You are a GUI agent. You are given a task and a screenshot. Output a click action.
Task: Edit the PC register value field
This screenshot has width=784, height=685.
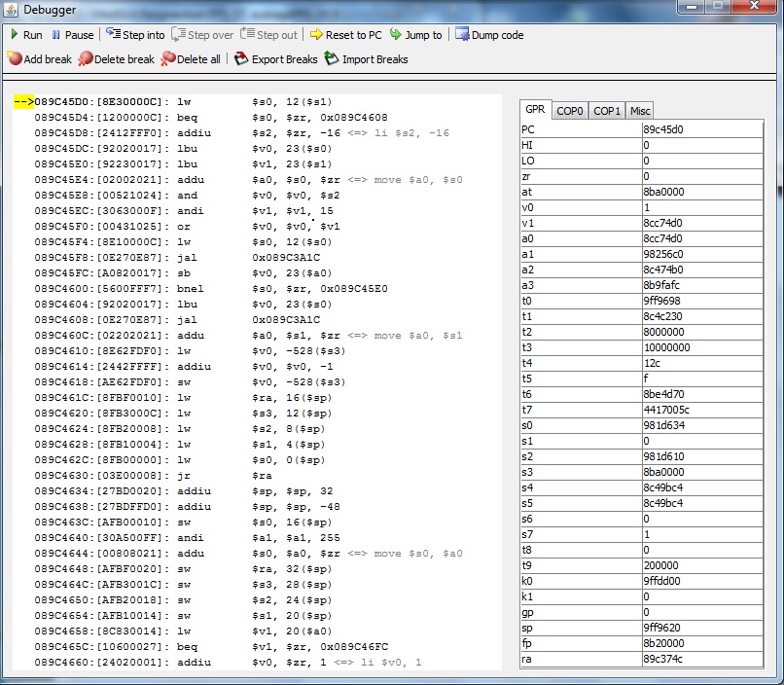(700, 129)
